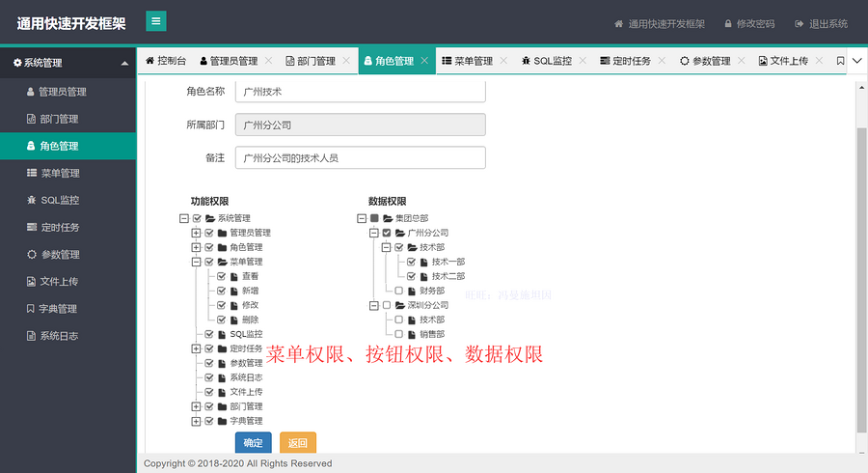The height and width of the screenshot is (473, 868).
Task: Uncheck the 系统管理 root checkbox
Action: pyautogui.click(x=197, y=218)
